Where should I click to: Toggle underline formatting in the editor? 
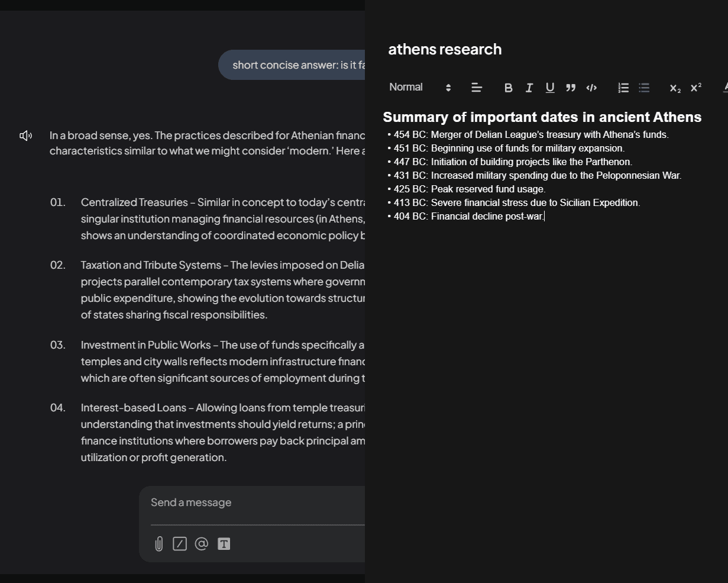coord(550,88)
